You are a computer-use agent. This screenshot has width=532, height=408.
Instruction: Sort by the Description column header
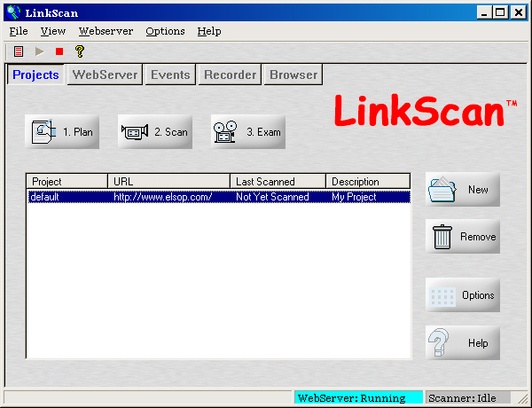pyautogui.click(x=368, y=182)
